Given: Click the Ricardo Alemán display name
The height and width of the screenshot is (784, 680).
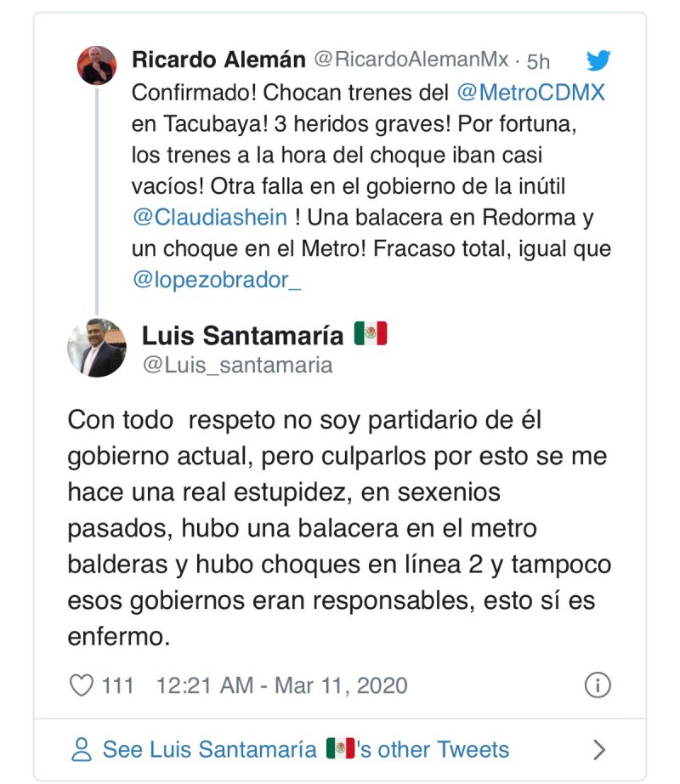Looking at the screenshot, I should pyautogui.click(x=218, y=60).
